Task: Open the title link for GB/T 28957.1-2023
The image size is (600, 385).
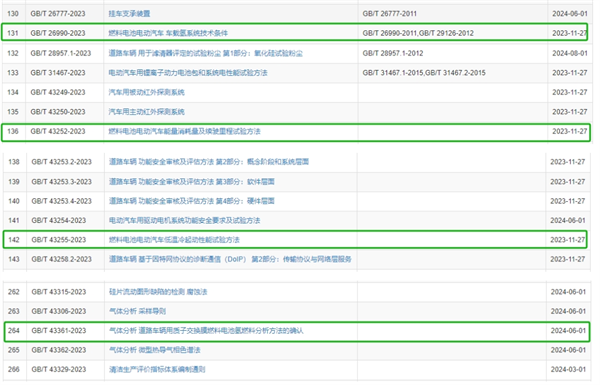Action: (205, 53)
